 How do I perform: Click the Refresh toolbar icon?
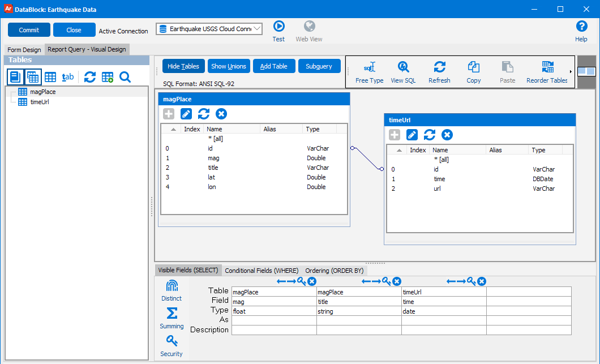tap(439, 67)
